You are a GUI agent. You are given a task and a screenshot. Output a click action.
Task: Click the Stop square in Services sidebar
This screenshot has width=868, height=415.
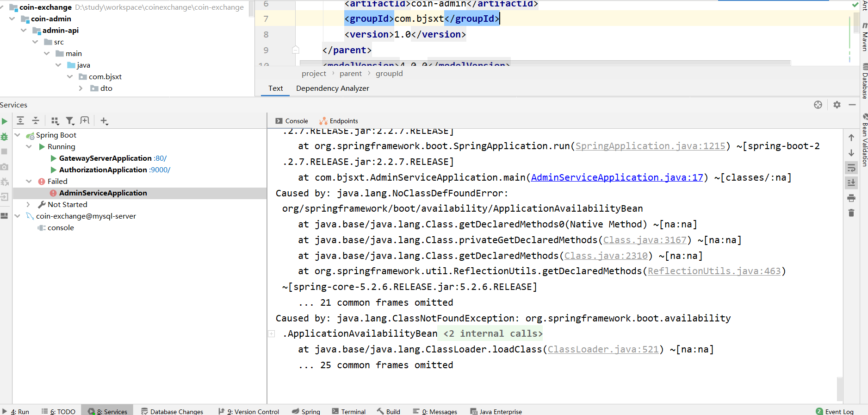[x=5, y=151]
